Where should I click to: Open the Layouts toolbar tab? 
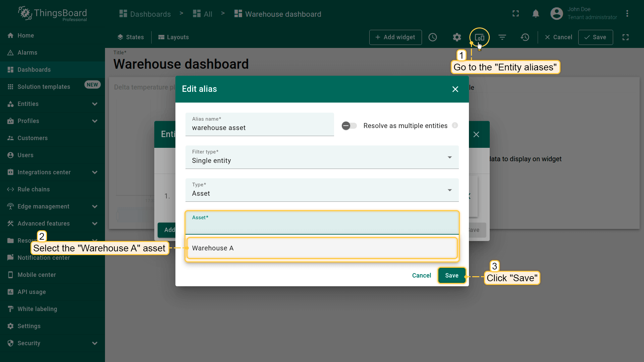click(173, 37)
